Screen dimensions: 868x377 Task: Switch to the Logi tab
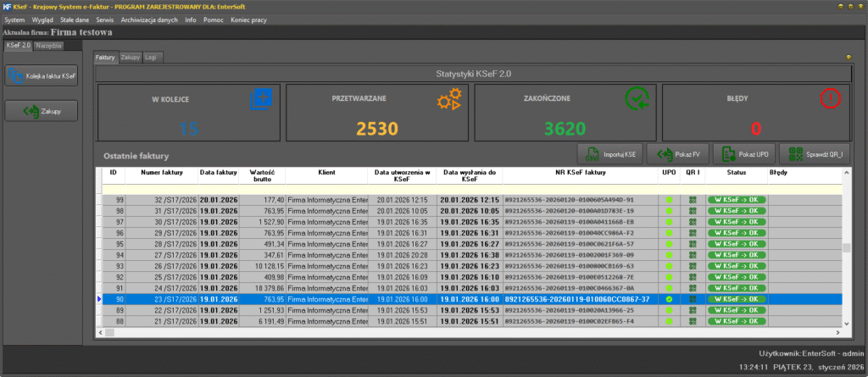[153, 58]
